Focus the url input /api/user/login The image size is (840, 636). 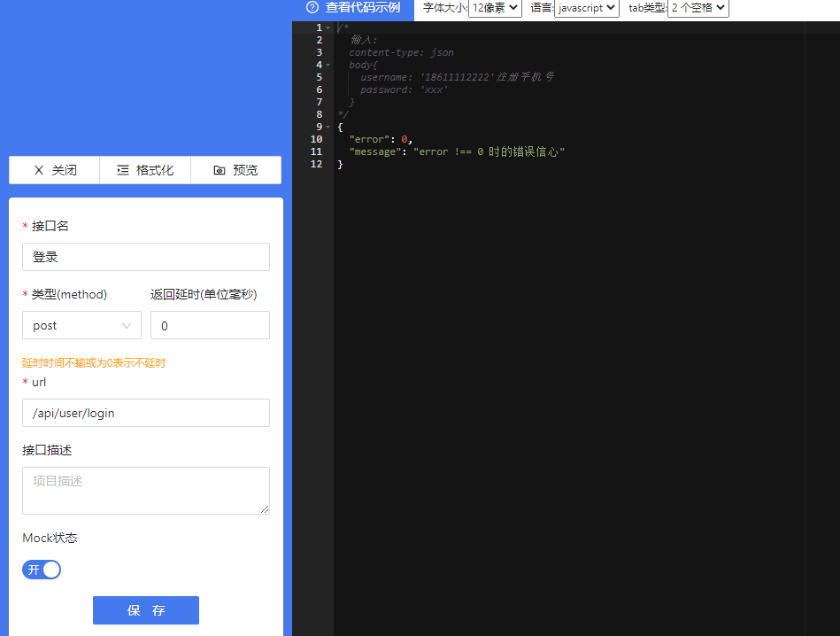pos(146,413)
